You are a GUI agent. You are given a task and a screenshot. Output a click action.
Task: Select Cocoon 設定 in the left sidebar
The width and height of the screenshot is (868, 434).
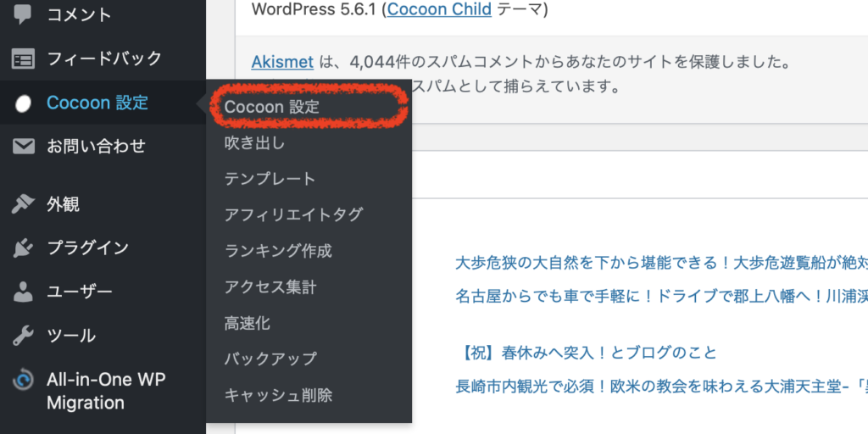(97, 103)
